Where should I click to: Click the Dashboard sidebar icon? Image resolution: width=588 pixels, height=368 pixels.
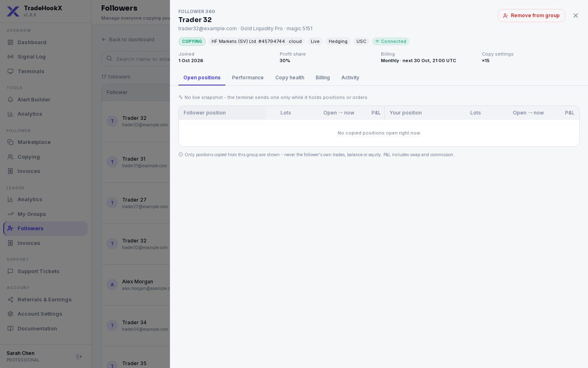click(x=11, y=42)
